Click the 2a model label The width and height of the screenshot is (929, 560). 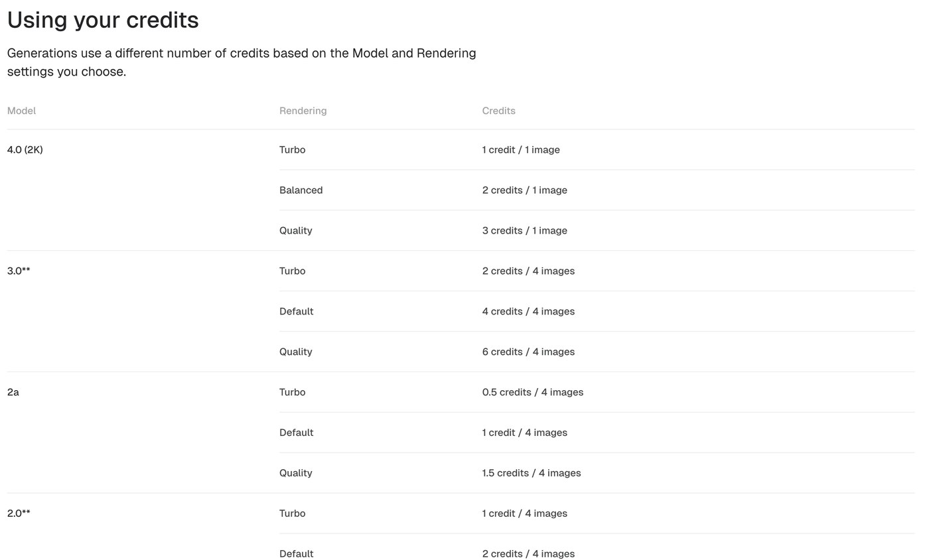click(x=13, y=392)
